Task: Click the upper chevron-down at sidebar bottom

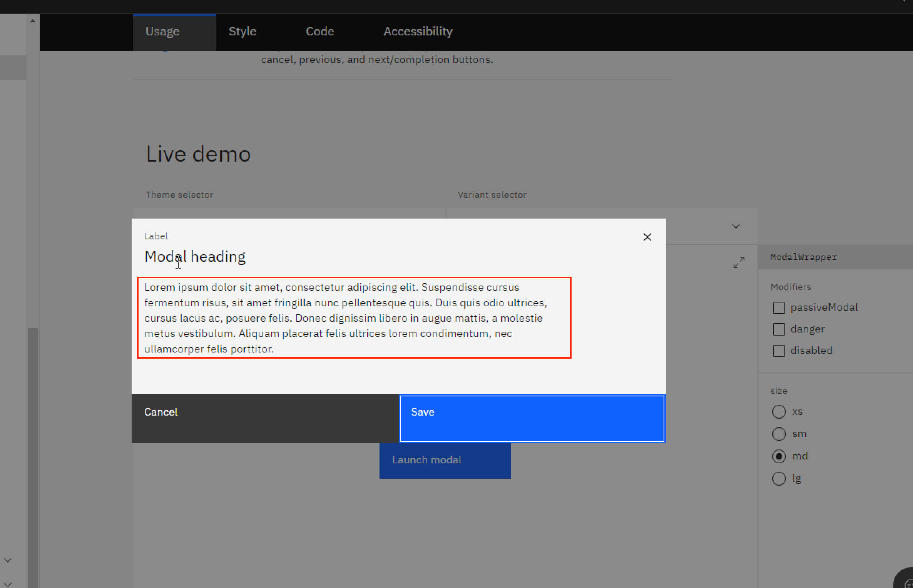Action: (8, 560)
